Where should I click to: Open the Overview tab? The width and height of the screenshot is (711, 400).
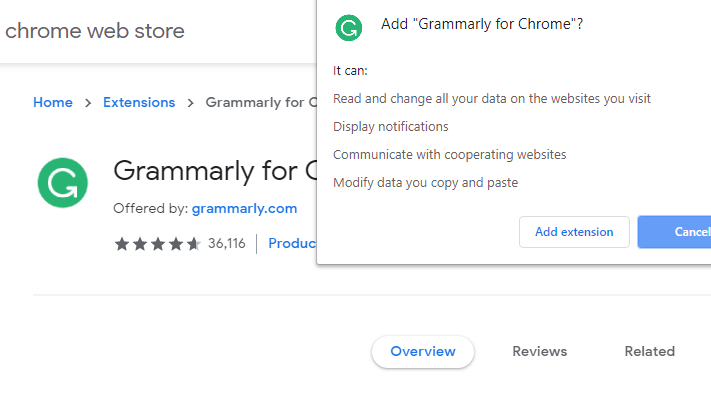423,351
